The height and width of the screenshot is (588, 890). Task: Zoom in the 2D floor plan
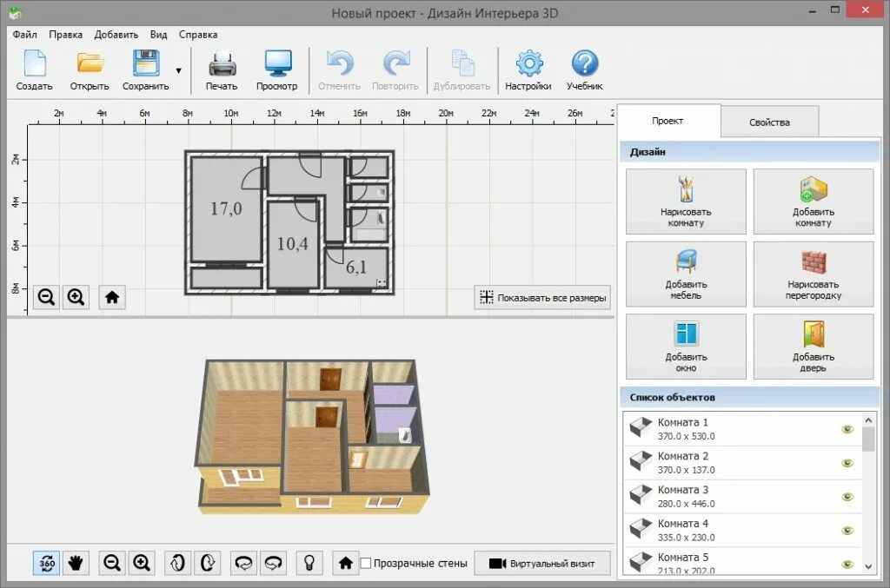point(76,297)
